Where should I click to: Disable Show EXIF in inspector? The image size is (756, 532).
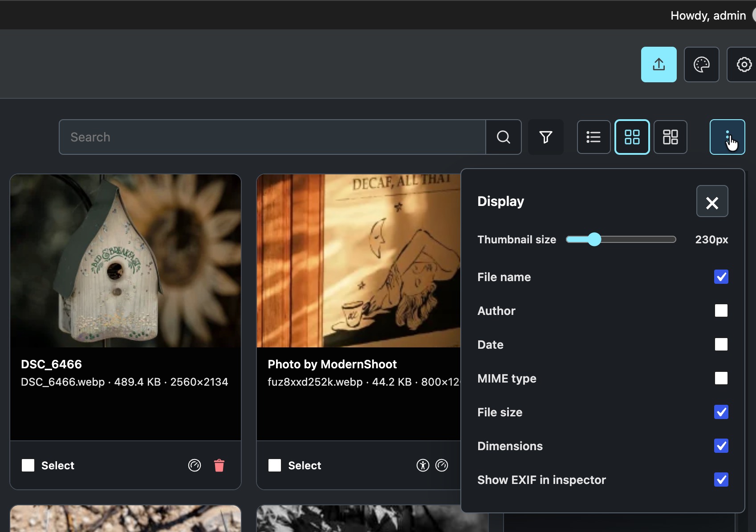point(721,480)
